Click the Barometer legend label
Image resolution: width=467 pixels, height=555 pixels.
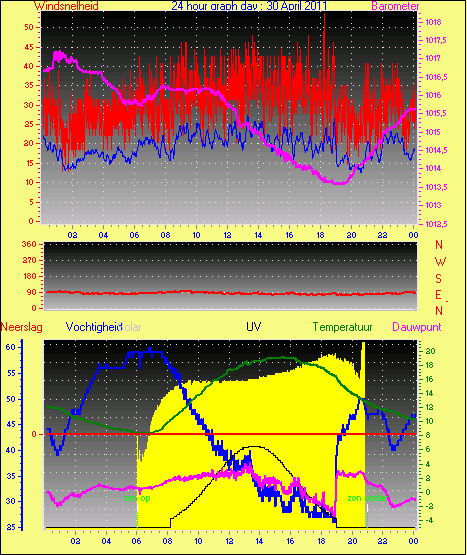395,6
